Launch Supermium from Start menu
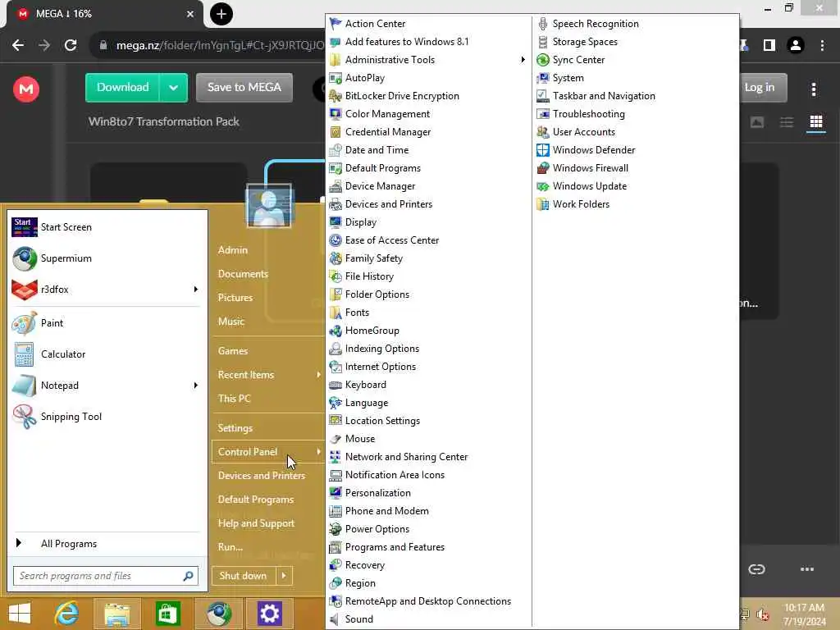This screenshot has width=840, height=630. click(x=106, y=258)
